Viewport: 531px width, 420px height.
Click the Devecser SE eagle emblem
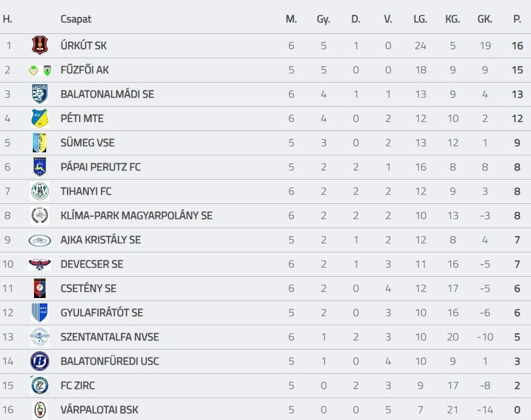tap(39, 264)
